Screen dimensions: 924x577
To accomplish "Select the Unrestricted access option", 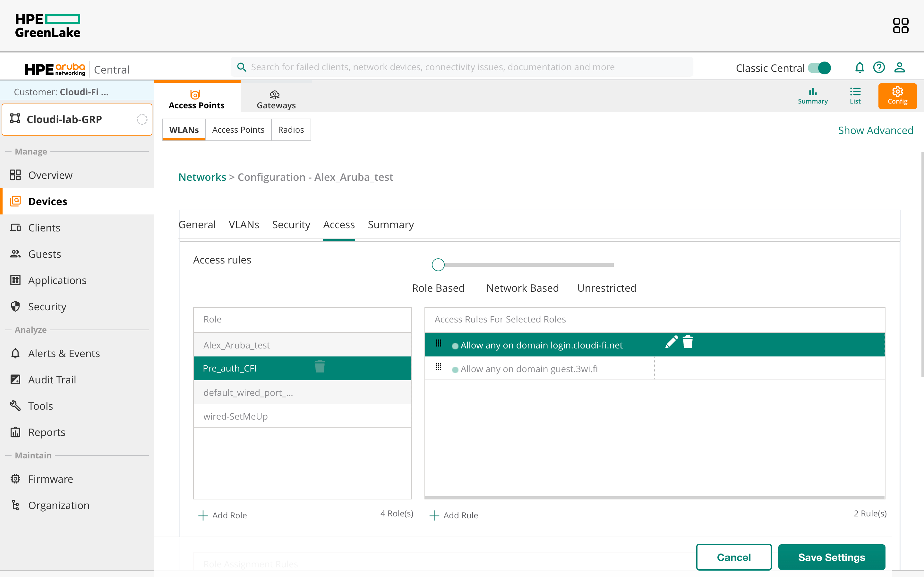I will 606,288.
